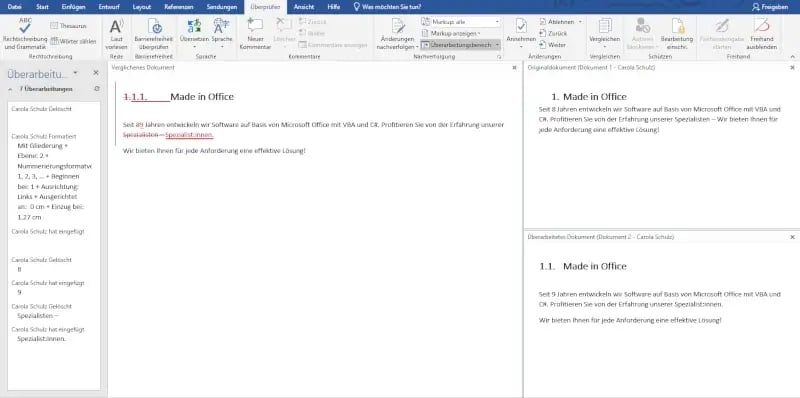Switch to the Layout tab
Image resolution: width=800 pixels, height=398 pixels.
142,7
